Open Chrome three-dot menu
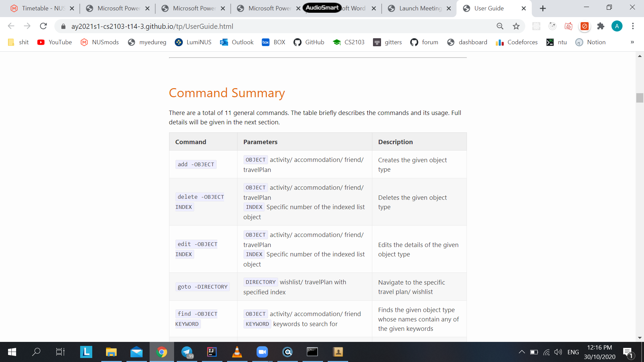The width and height of the screenshot is (644, 362). (x=633, y=26)
